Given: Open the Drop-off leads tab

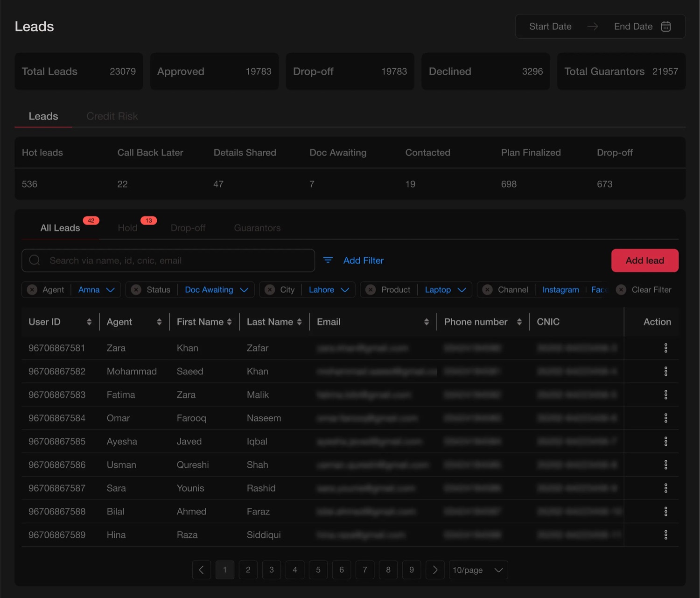Looking at the screenshot, I should [188, 228].
